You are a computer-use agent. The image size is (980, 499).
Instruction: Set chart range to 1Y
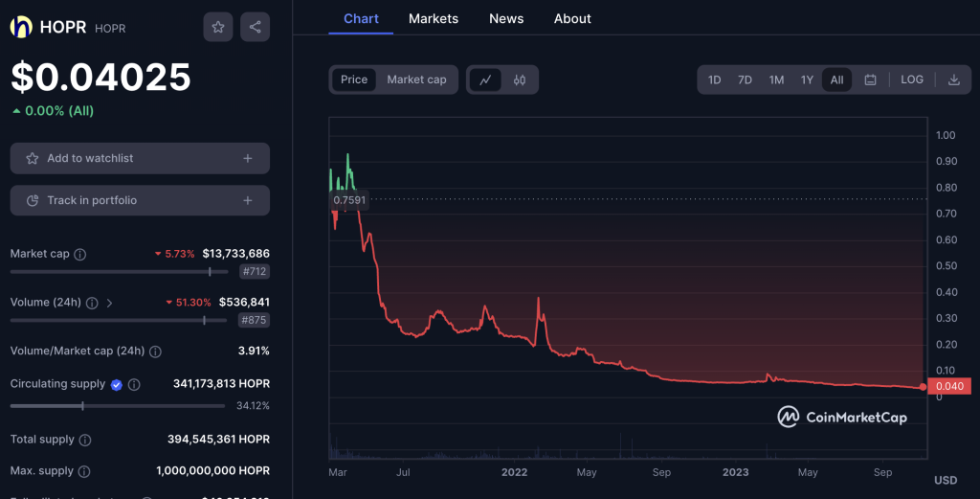807,80
